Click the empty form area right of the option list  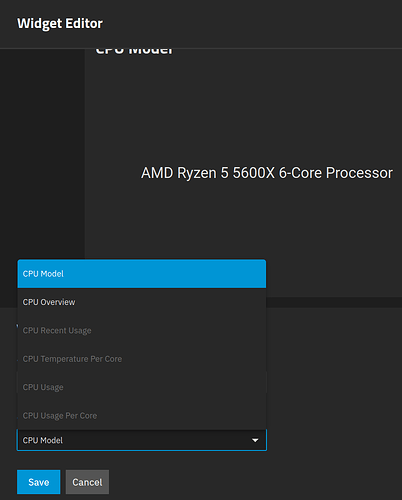333,367
